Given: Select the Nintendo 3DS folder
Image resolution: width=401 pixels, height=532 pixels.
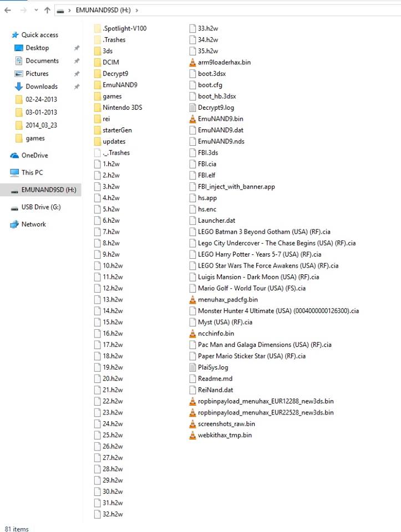Looking at the screenshot, I should click(x=122, y=107).
